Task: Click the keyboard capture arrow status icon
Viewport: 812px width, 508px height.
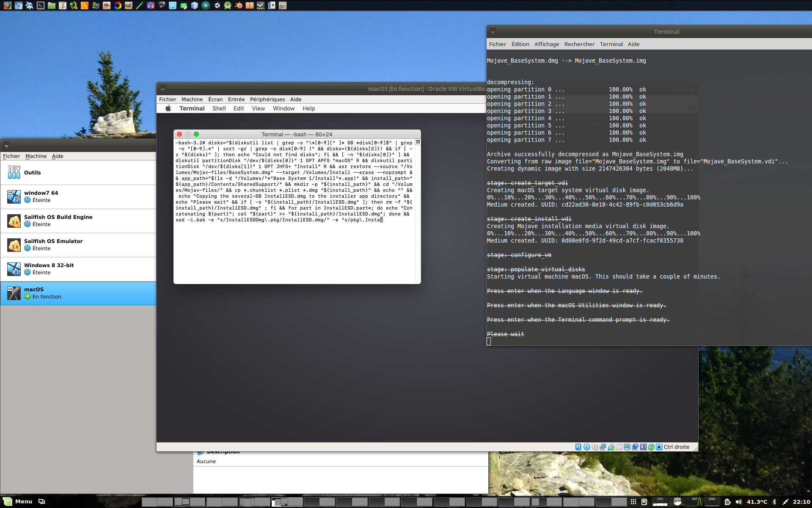Action: tap(659, 447)
